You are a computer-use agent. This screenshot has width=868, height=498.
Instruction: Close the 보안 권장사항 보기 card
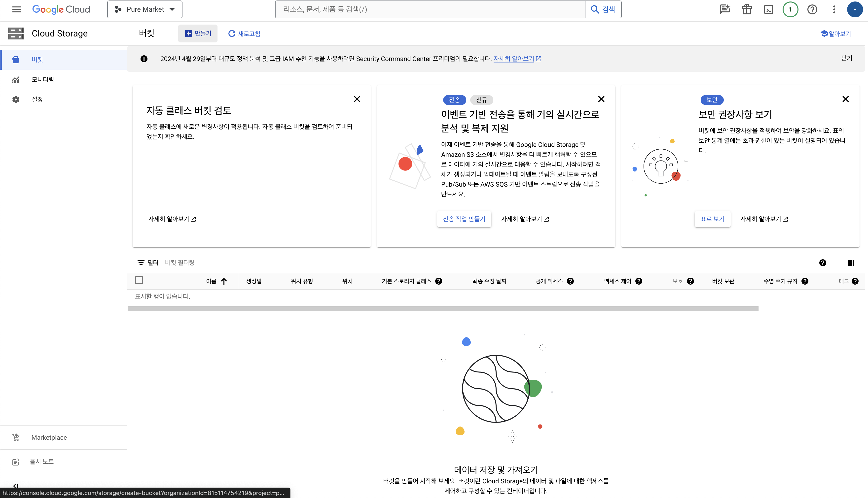pos(845,99)
